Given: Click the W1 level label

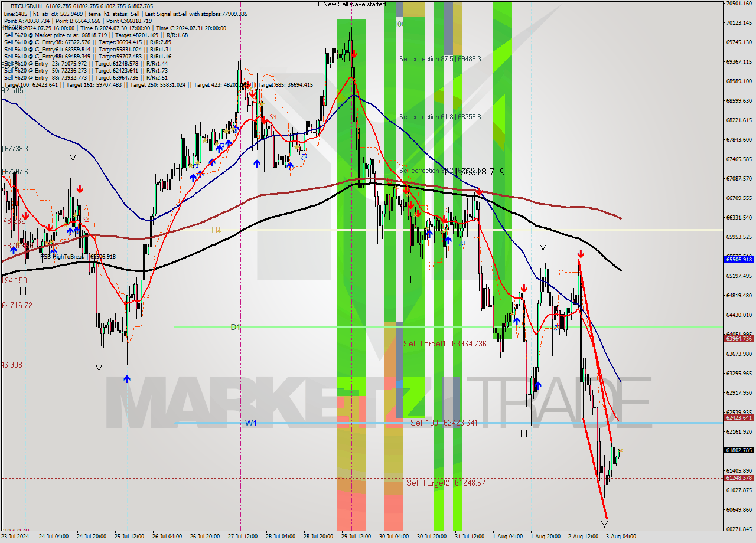Looking at the screenshot, I should [251, 423].
